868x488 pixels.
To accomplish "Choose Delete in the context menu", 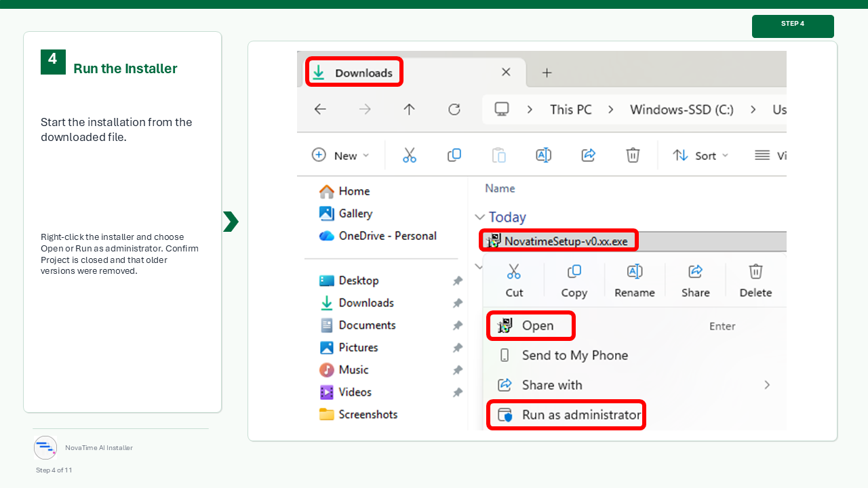I will click(755, 281).
